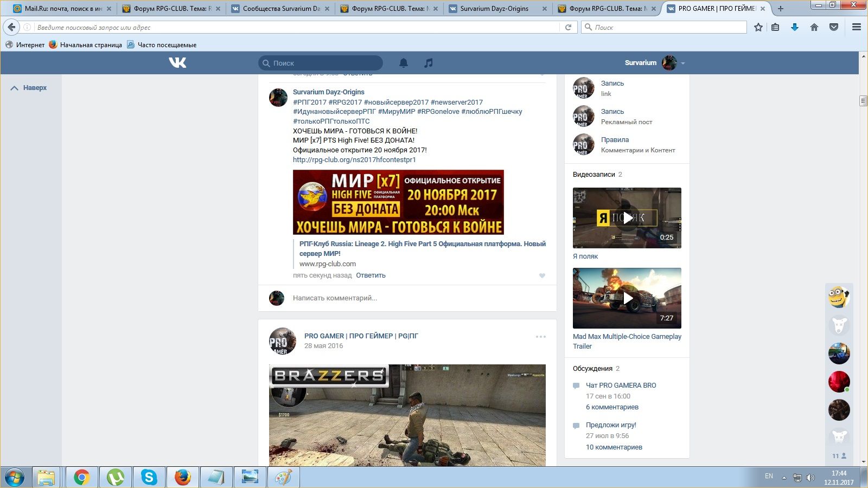
Task: Select first Форум RPG-CLUB tab
Action: click(171, 9)
